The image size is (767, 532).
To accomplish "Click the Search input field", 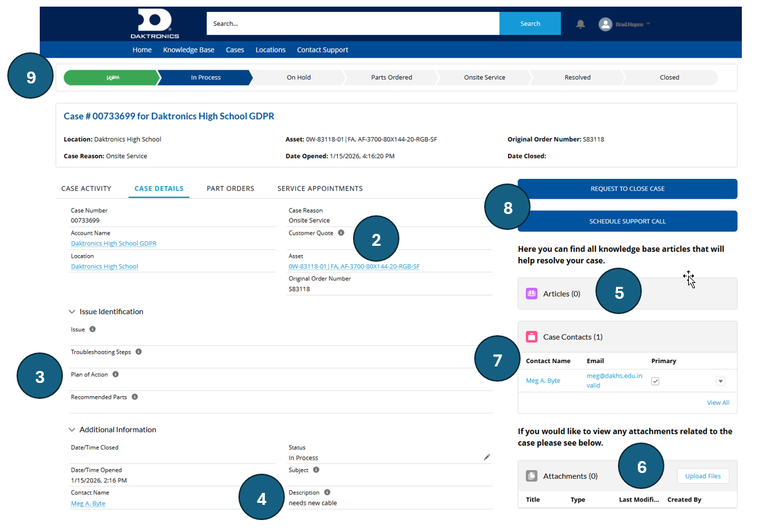I will pos(352,23).
